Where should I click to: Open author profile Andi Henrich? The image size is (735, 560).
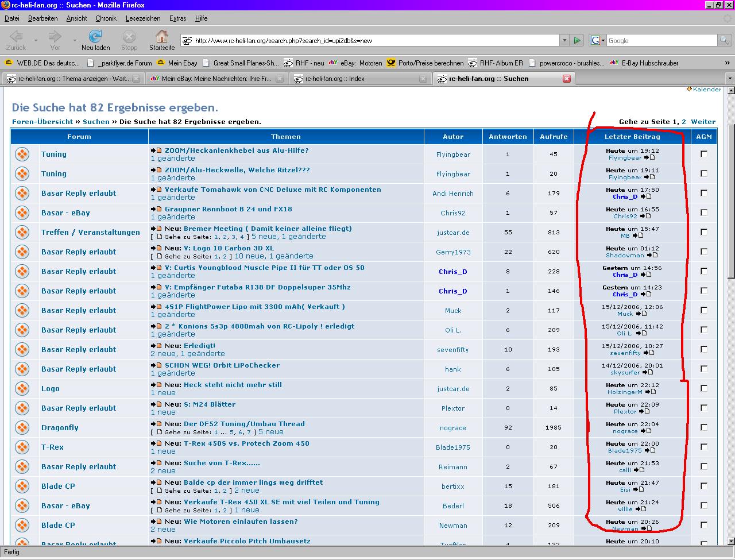pyautogui.click(x=453, y=194)
